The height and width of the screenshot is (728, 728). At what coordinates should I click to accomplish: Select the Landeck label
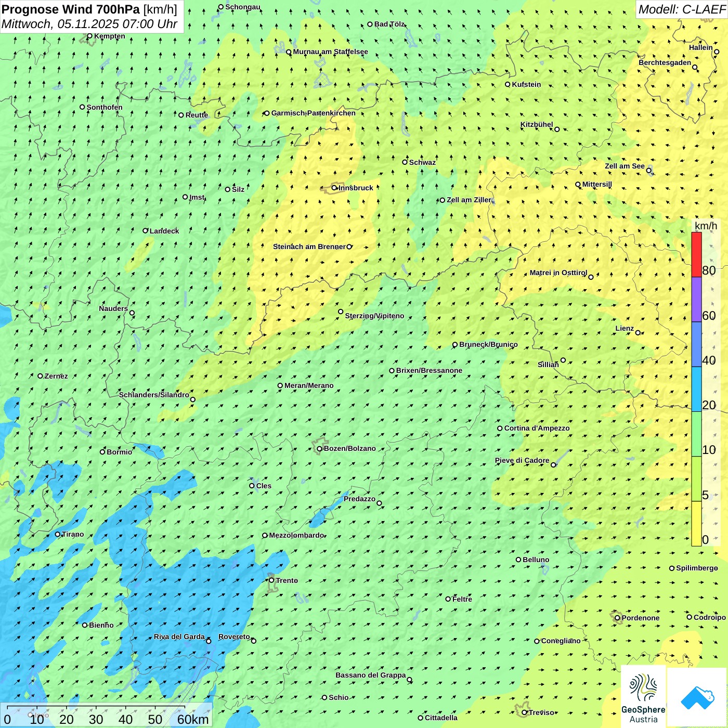(x=164, y=231)
